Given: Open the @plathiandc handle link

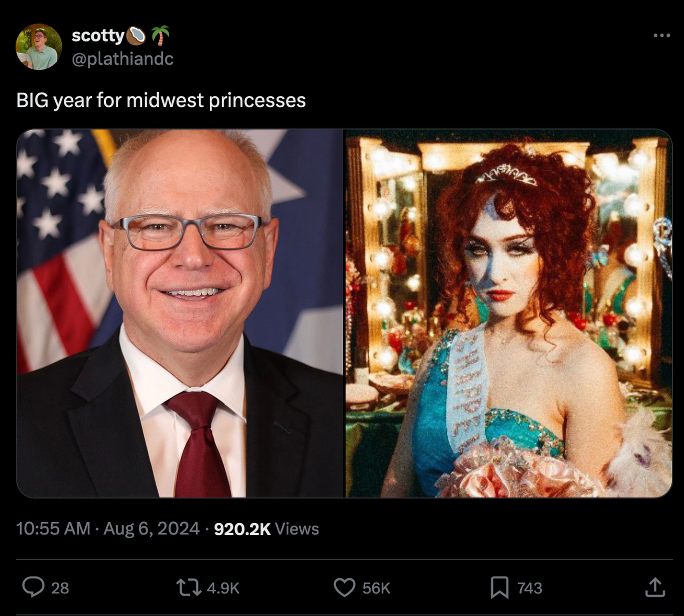Looking at the screenshot, I should coord(122,59).
